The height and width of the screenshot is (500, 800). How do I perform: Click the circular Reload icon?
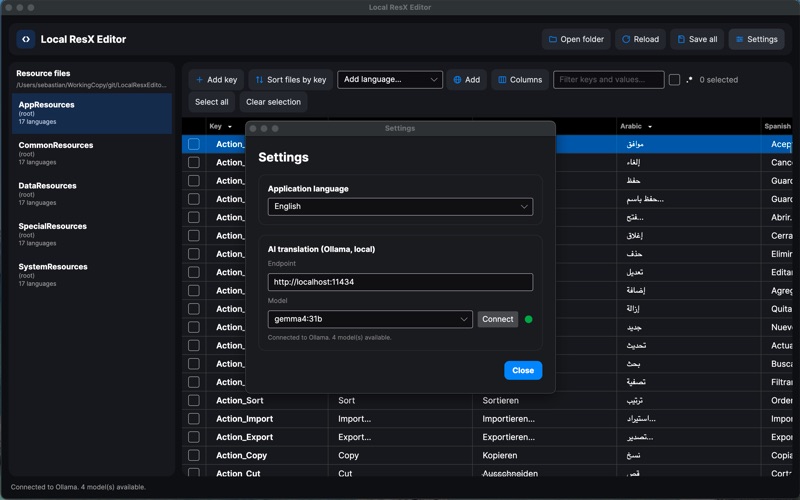point(626,39)
